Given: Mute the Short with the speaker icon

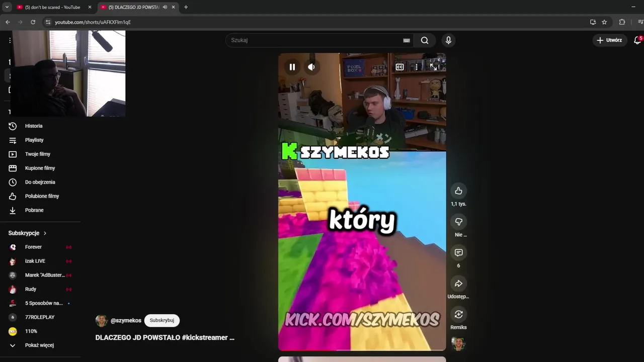Looking at the screenshot, I should pos(311,67).
